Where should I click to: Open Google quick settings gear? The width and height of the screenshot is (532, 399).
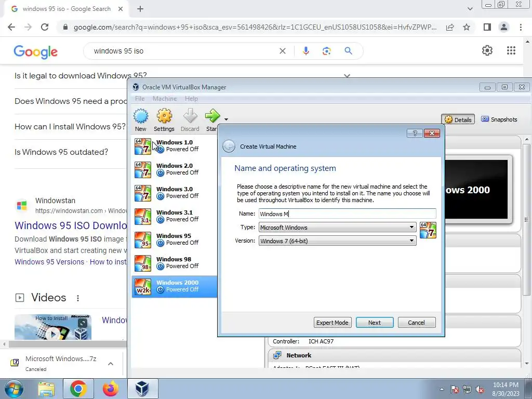point(487,50)
